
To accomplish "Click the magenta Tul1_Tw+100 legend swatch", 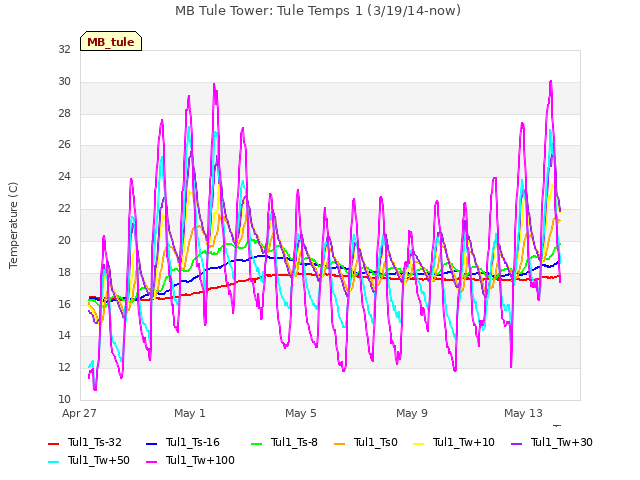I will (x=151, y=462).
